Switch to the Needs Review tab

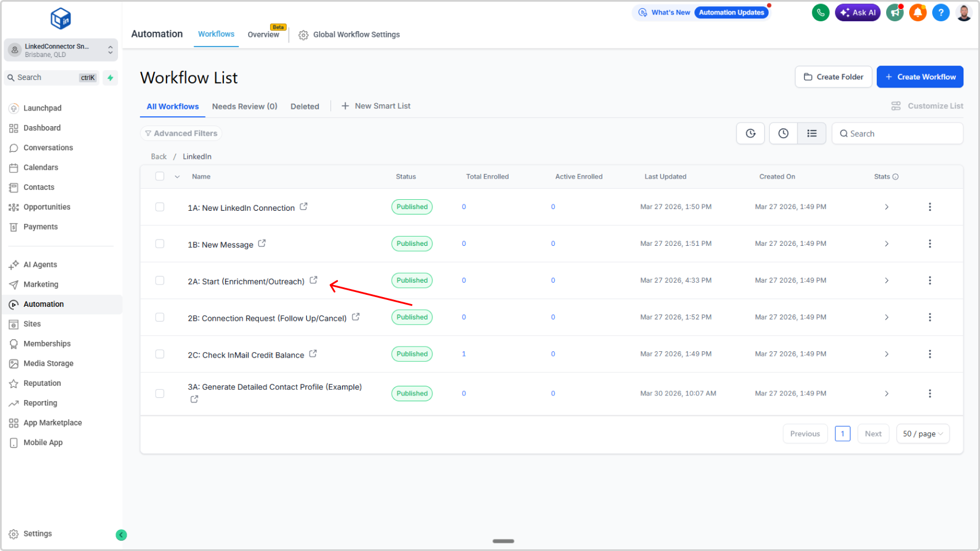244,107
